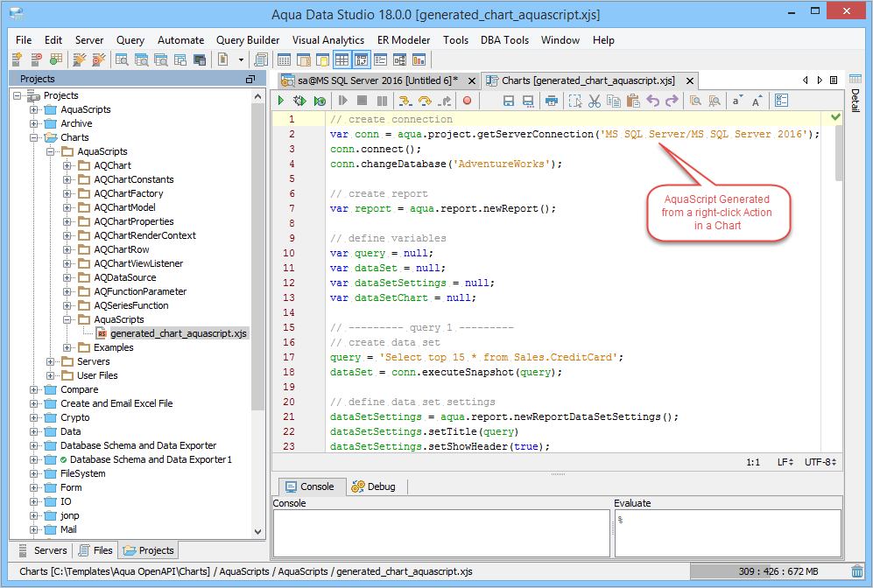Click the Paste clipboard icon
873x588 pixels.
633,101
